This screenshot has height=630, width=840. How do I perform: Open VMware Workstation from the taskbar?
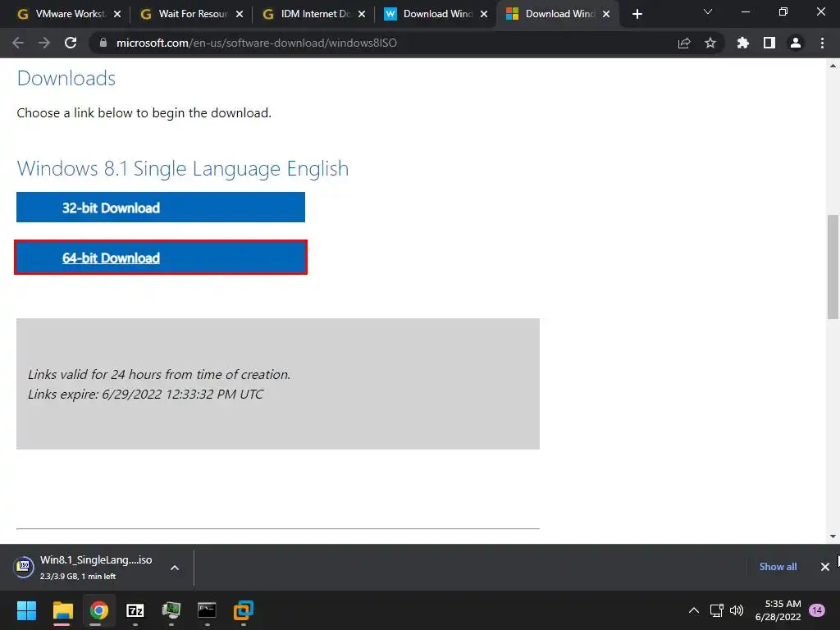[243, 610]
